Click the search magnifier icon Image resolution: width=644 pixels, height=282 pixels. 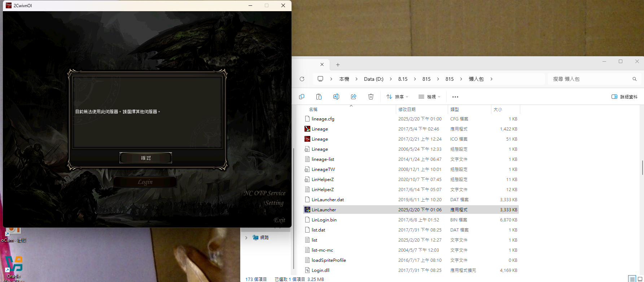point(635,79)
